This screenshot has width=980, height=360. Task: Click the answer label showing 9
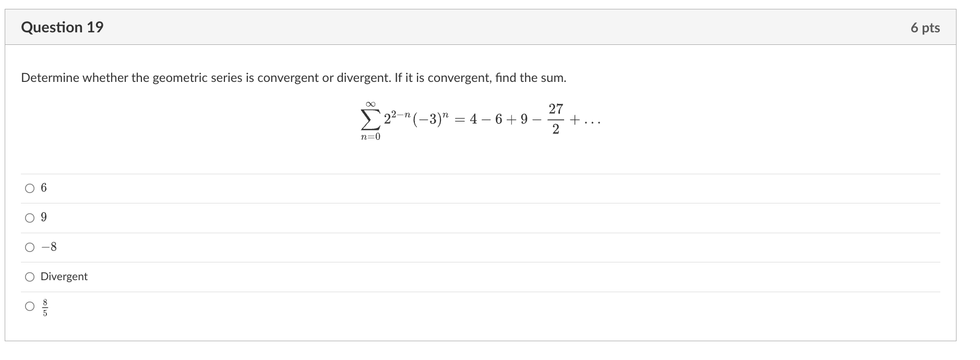pyautogui.click(x=43, y=218)
